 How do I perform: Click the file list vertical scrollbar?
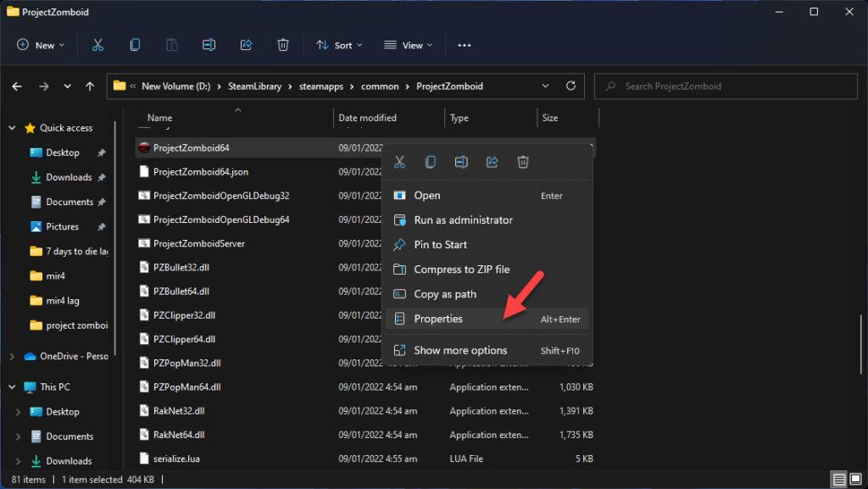pos(861,344)
